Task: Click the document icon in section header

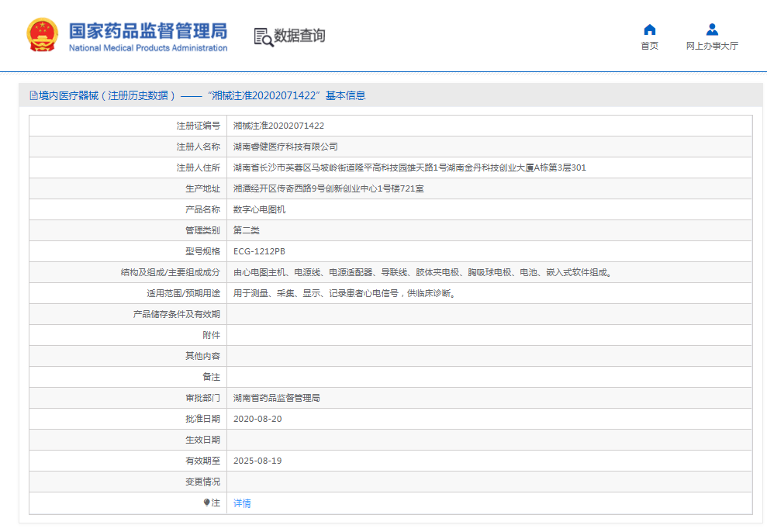Action: (x=33, y=96)
